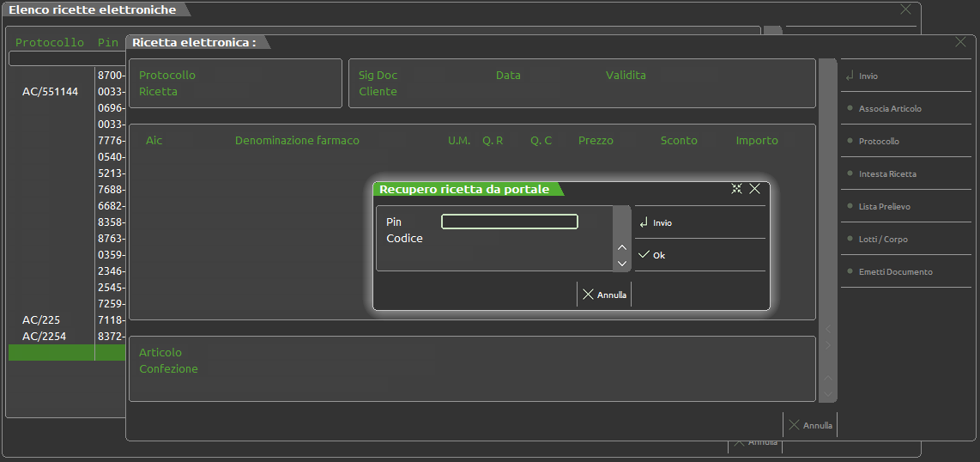Choose Intesta Ricetta in the side menu
Viewport: 980px width, 462px height.
tap(886, 174)
